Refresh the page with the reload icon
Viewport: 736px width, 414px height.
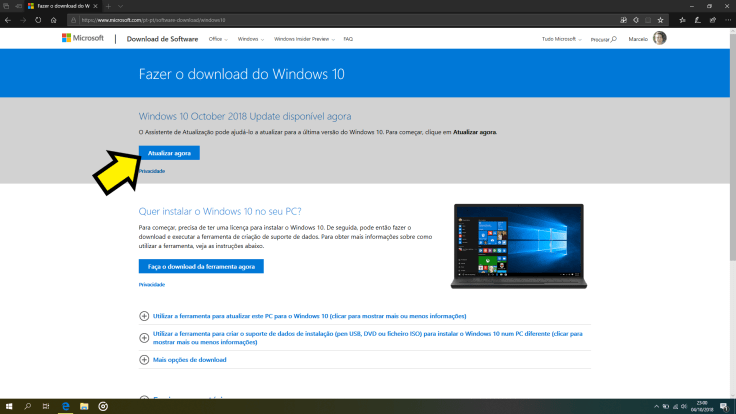coord(39,19)
